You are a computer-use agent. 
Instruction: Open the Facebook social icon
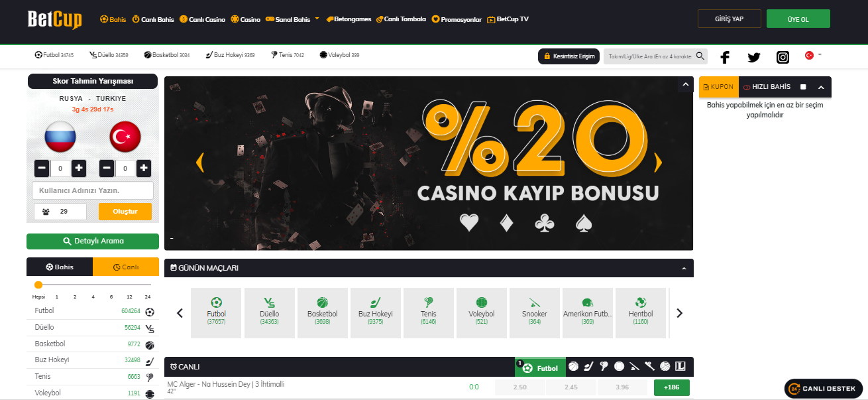click(x=725, y=57)
